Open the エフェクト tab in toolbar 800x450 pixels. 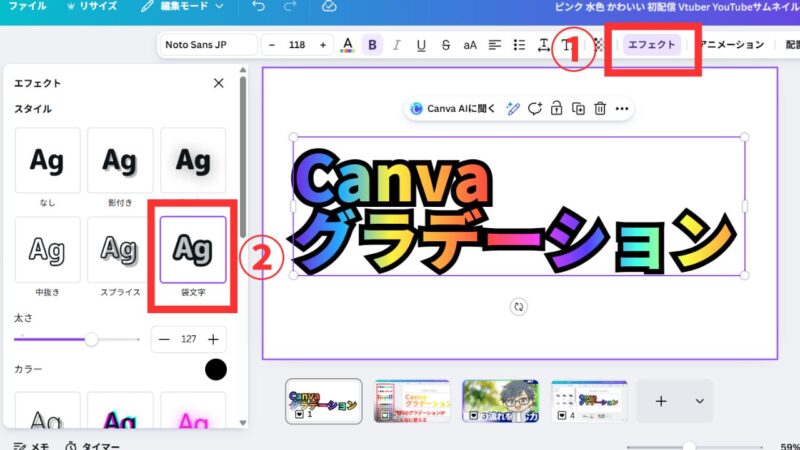point(652,45)
